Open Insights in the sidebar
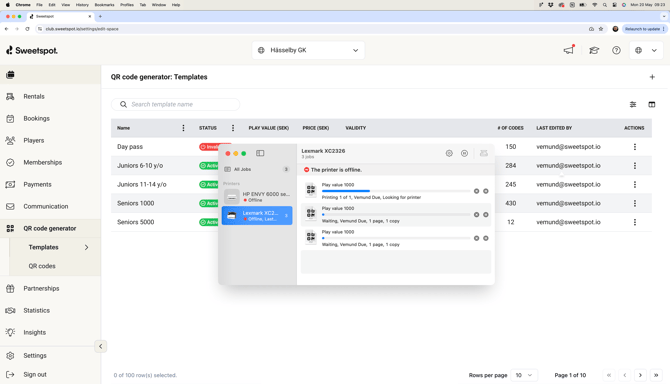This screenshot has height=384, width=670. point(34,332)
